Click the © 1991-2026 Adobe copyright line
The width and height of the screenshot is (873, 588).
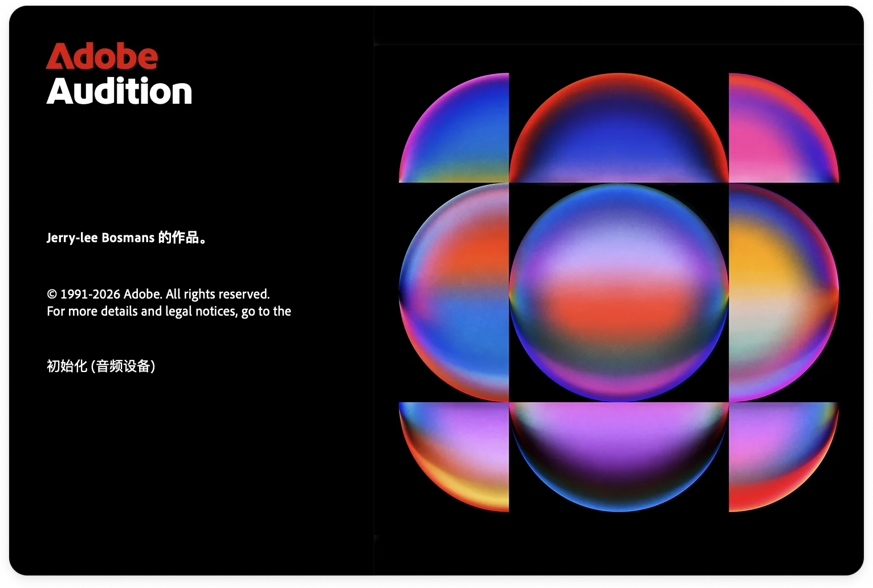[x=104, y=294]
